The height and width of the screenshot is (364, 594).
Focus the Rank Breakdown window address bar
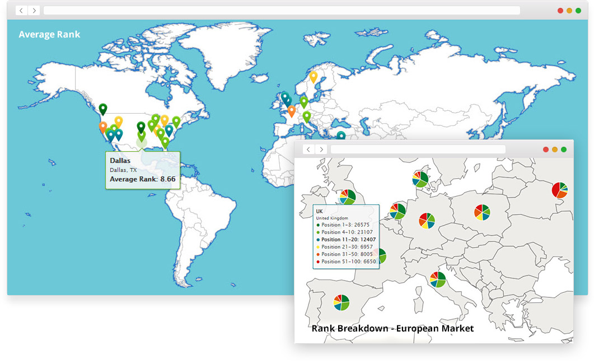tap(418, 150)
